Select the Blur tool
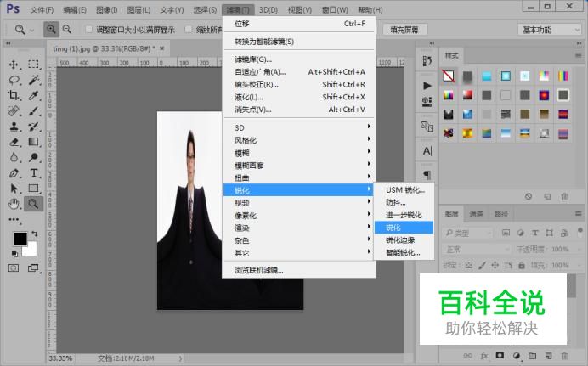588x366 pixels. tap(14, 157)
